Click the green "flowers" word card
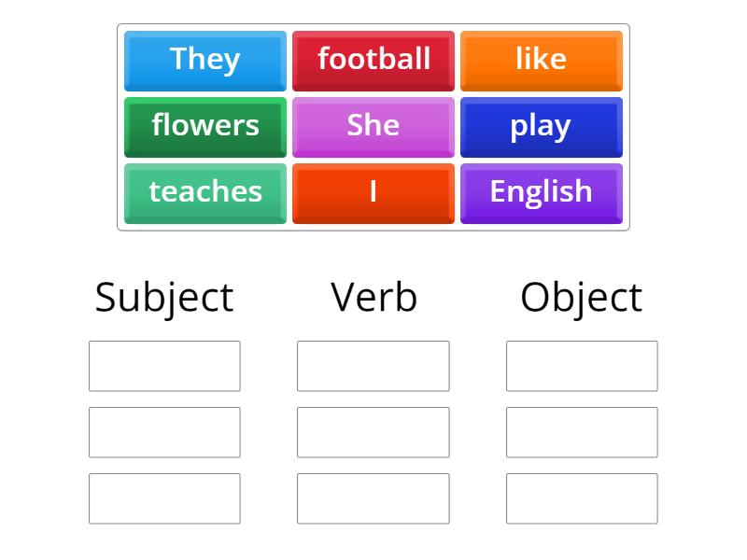This screenshot has width=747, height=560. click(x=204, y=126)
